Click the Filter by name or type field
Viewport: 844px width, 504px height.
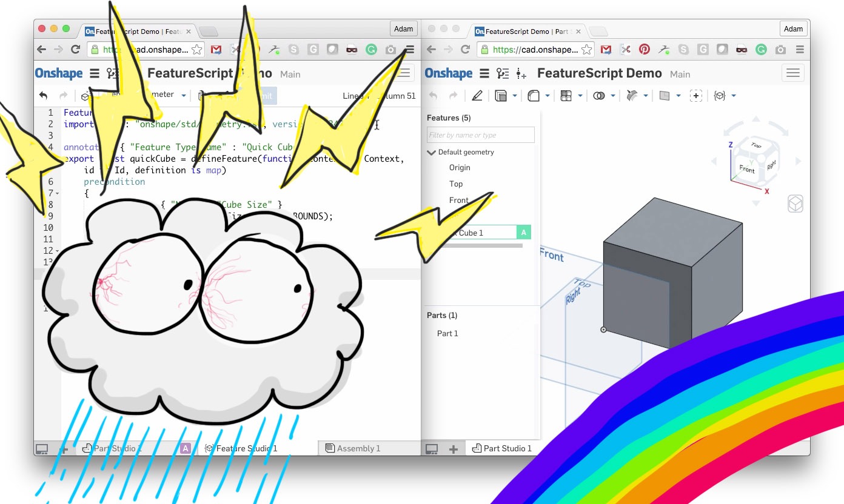(x=480, y=135)
